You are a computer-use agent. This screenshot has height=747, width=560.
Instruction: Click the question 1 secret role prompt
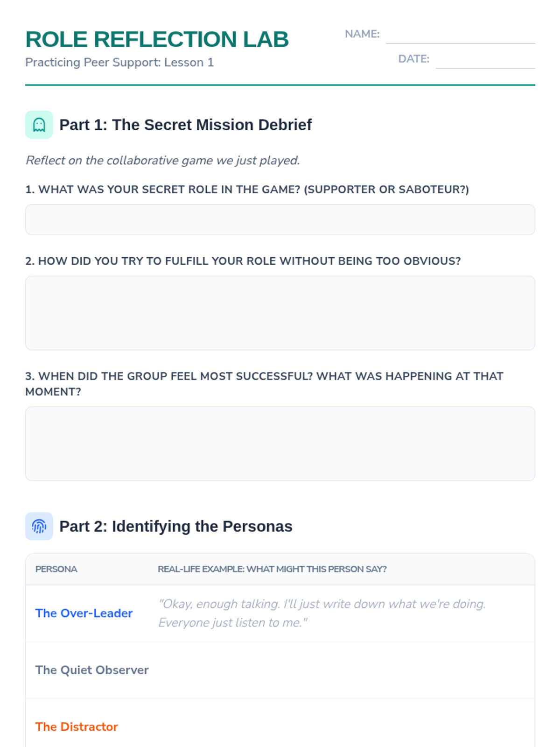(247, 190)
